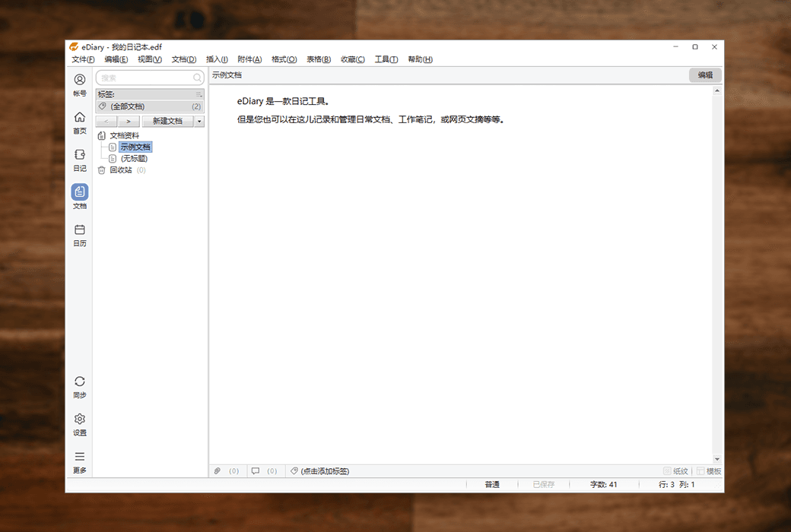Select the 文档资料 tree node
The width and height of the screenshot is (791, 532).
click(125, 135)
